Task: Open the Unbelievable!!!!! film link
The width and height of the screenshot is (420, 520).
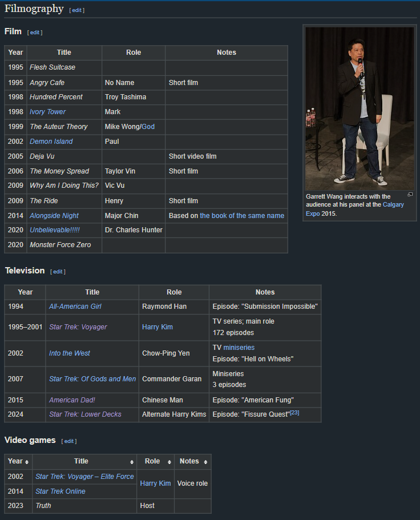Action: pyautogui.click(x=55, y=230)
